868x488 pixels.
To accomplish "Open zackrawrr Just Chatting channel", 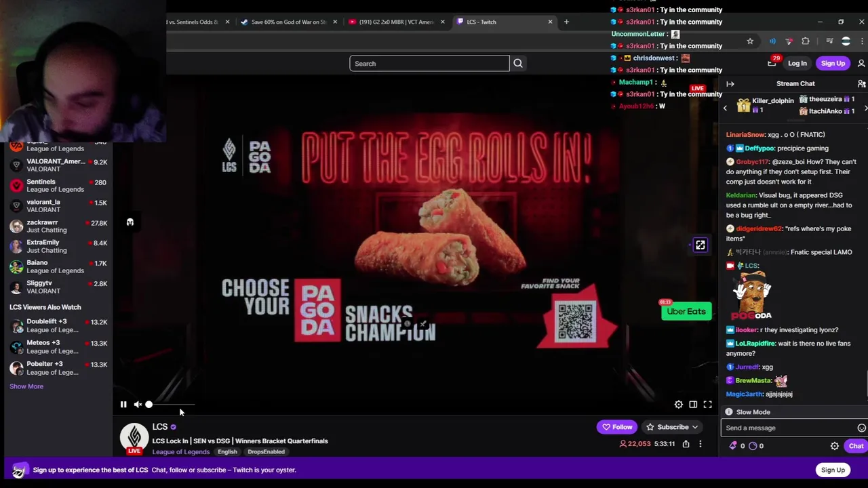I will (58, 226).
